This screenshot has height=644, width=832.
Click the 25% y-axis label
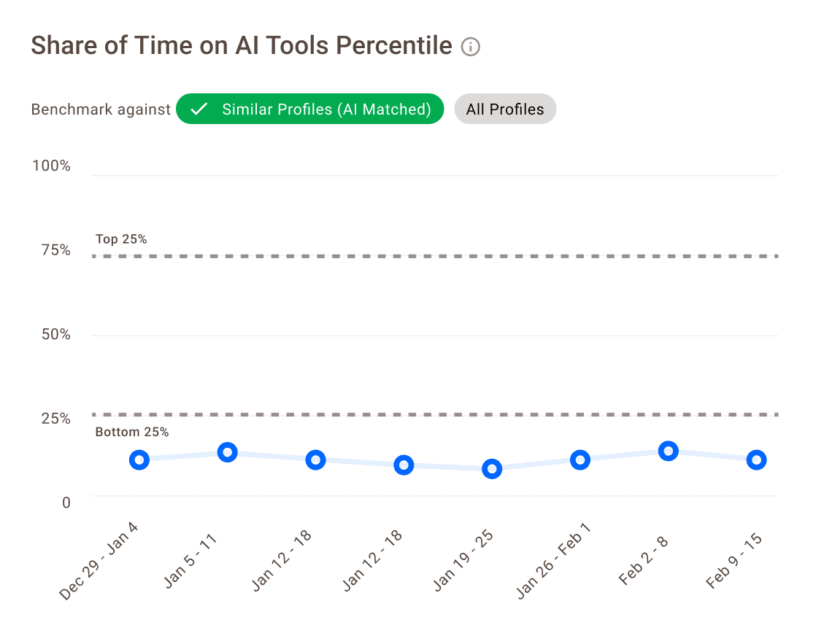(x=55, y=419)
